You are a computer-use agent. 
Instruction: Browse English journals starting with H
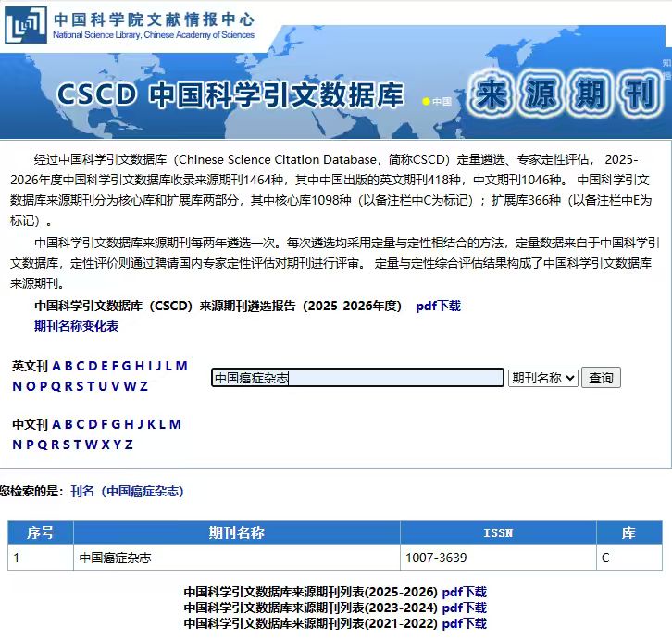coord(140,366)
